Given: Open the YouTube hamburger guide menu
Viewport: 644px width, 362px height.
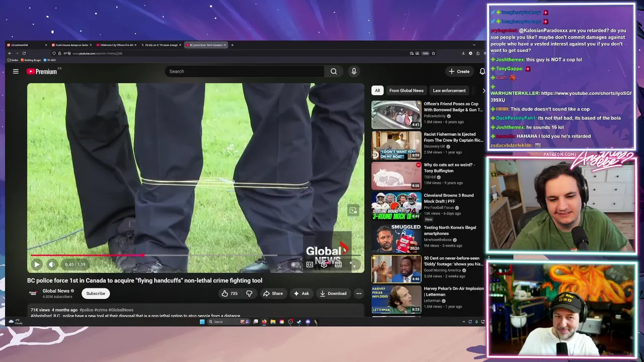Looking at the screenshot, I should (16, 71).
